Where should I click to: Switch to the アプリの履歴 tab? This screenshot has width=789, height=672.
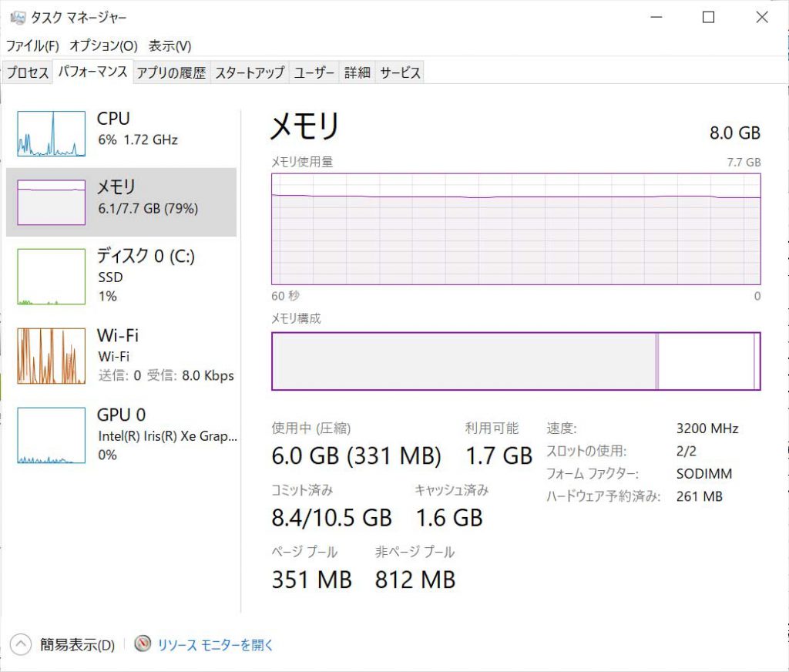tap(171, 73)
